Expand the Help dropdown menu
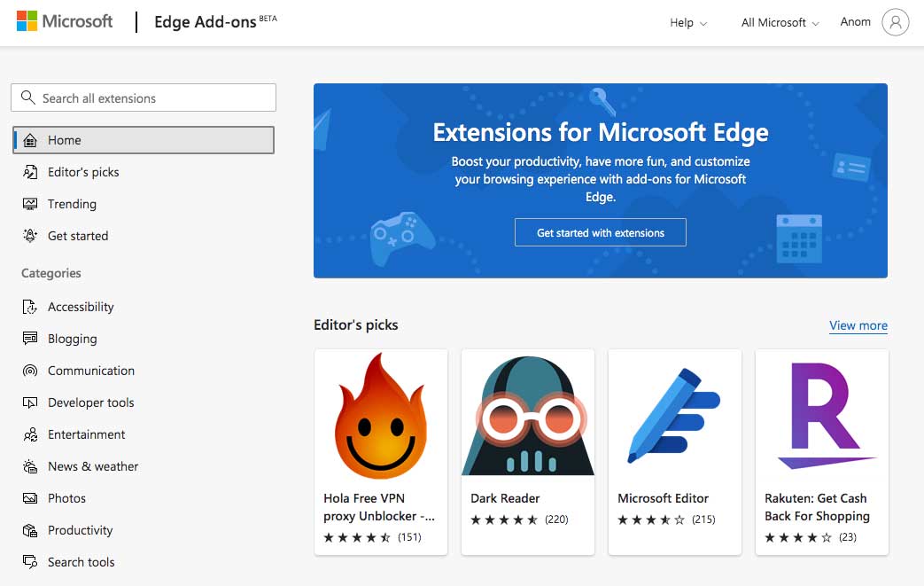The height and width of the screenshot is (586, 924). click(x=688, y=22)
